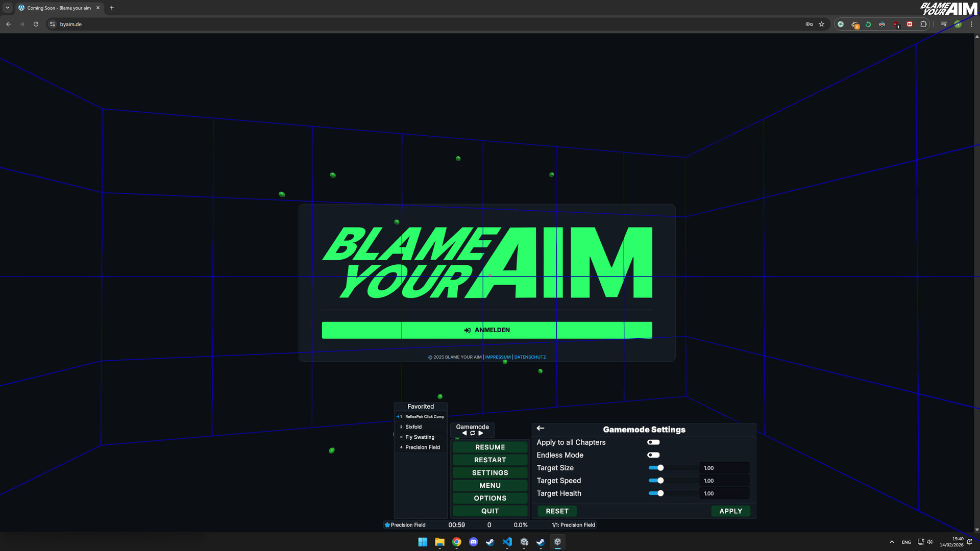Open Discord from the taskbar

point(473,542)
